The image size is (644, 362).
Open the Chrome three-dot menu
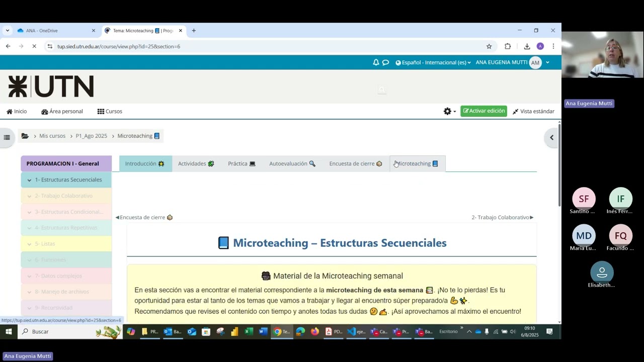pyautogui.click(x=553, y=46)
